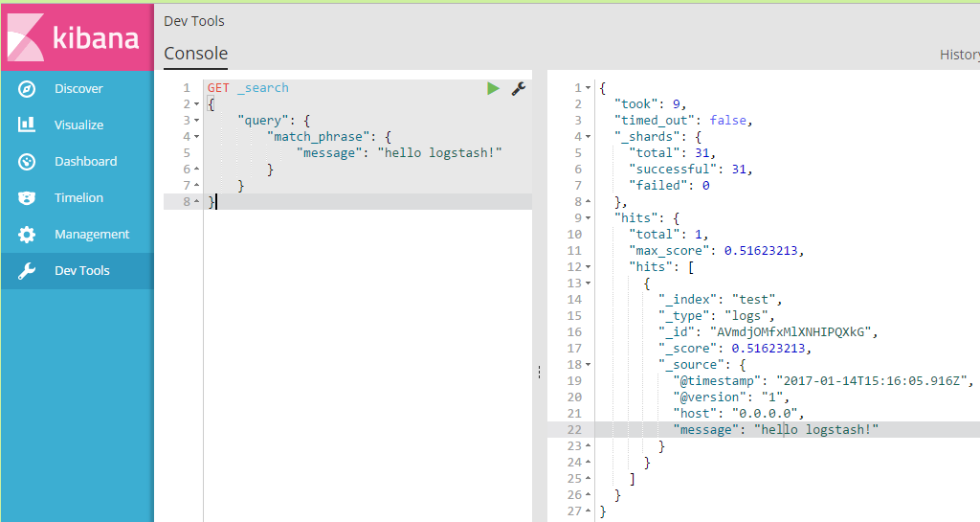Open the Visualize bar chart icon
980x522 pixels.
(27, 125)
